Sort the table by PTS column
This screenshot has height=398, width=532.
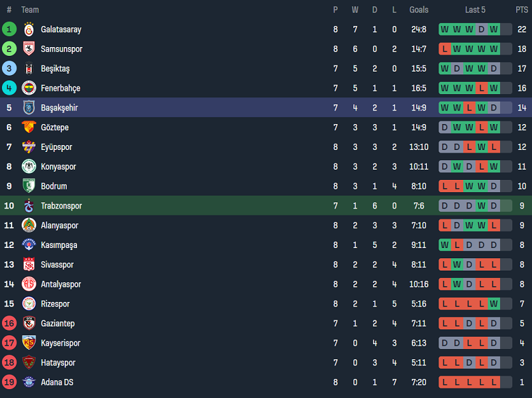coord(522,10)
